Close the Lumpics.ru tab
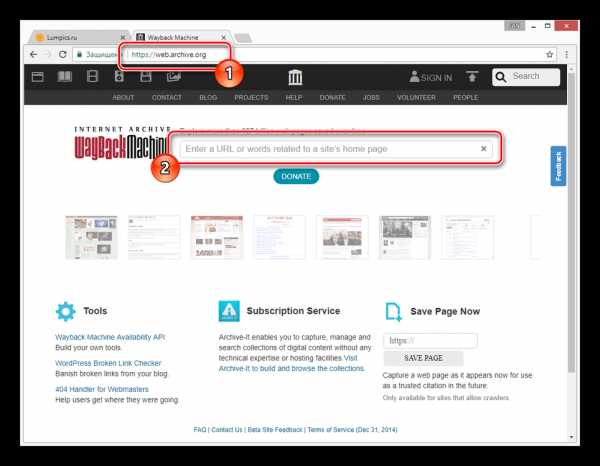The width and height of the screenshot is (600, 466). pos(123,37)
